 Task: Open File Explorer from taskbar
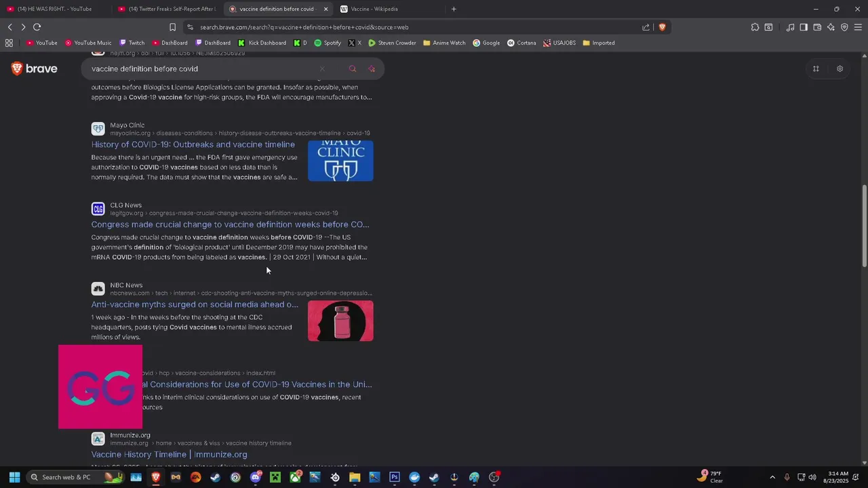tap(355, 477)
